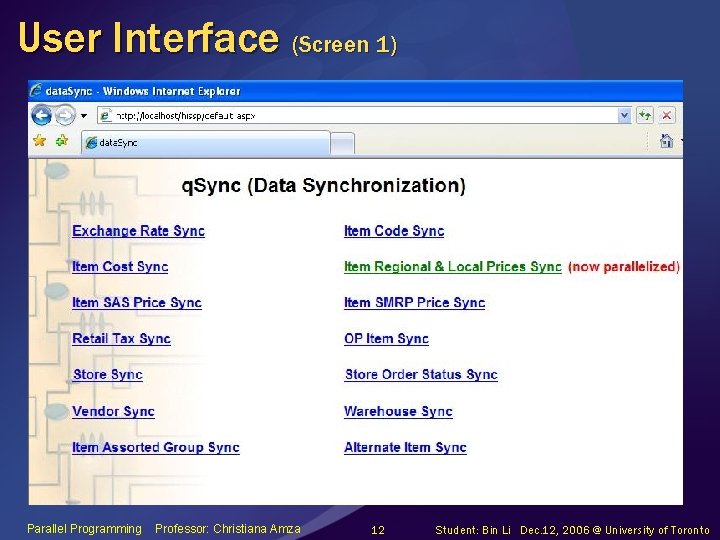Click inside the localhost URL address field
The height and width of the screenshot is (540, 720).
coord(363,116)
